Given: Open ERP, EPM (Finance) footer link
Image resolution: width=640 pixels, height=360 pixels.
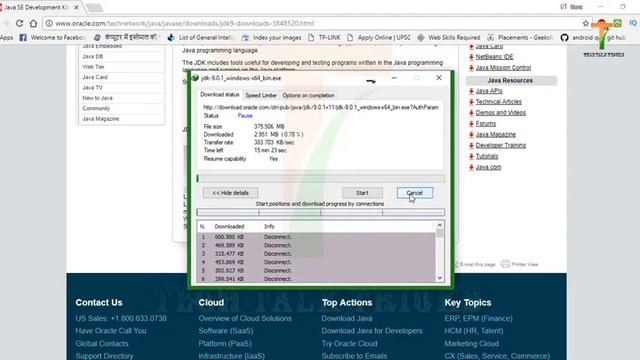Looking at the screenshot, I should 478,318.
